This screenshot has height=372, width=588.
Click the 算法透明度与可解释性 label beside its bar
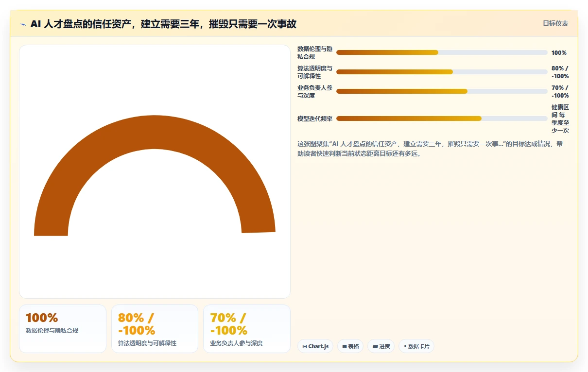tap(315, 72)
